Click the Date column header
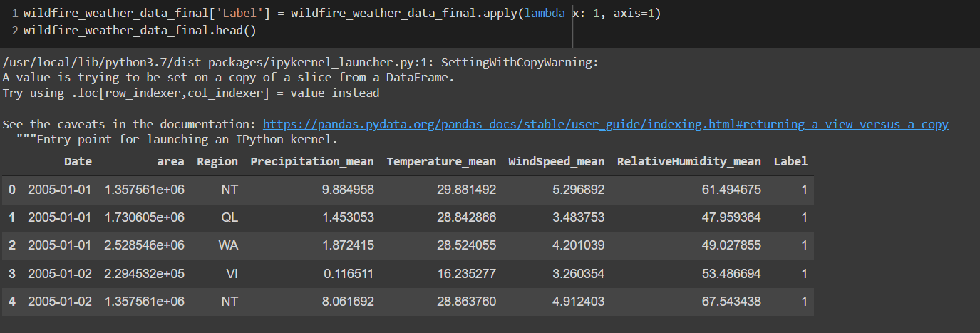This screenshot has height=333, width=980. [x=78, y=162]
